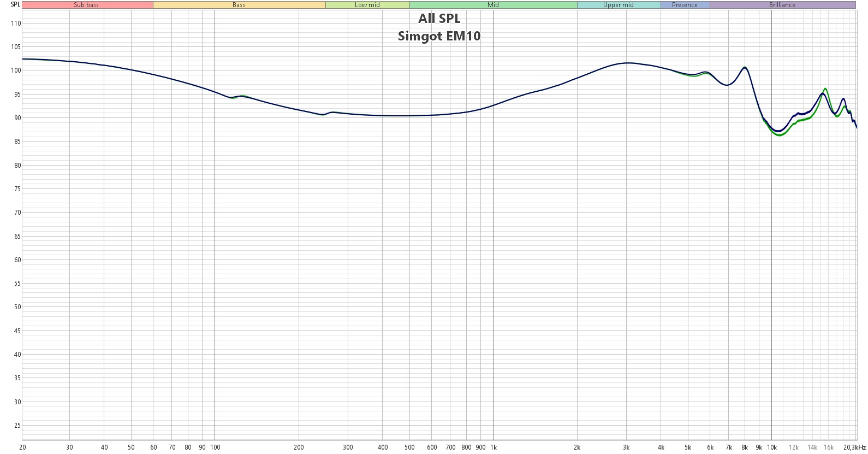Click the 20 Hz frequency axis label
The image size is (868, 454).
22,447
